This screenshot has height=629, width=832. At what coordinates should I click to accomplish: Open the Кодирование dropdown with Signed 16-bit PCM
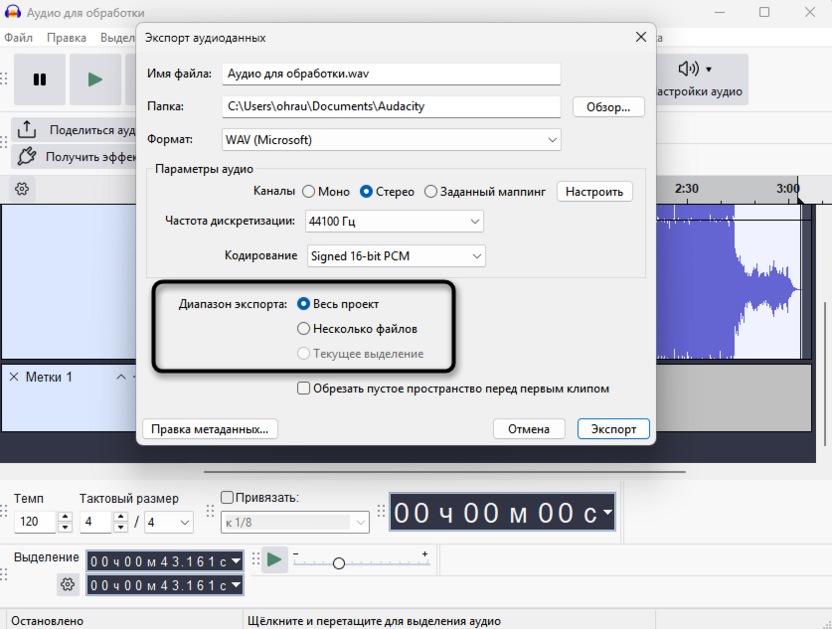pyautogui.click(x=396, y=256)
